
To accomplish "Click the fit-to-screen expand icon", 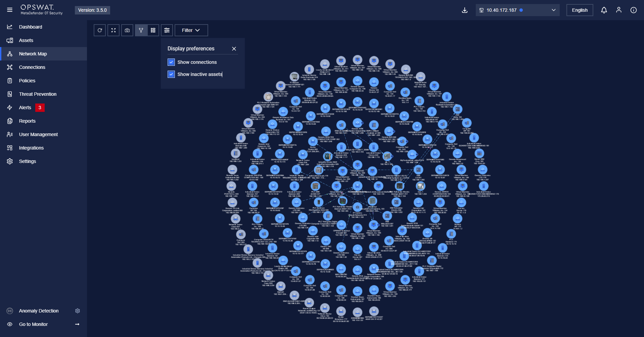I will tap(113, 30).
